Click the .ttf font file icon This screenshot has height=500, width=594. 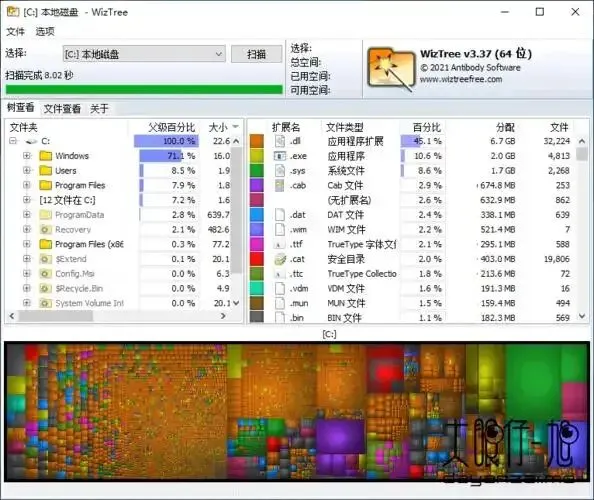[x=279, y=245]
